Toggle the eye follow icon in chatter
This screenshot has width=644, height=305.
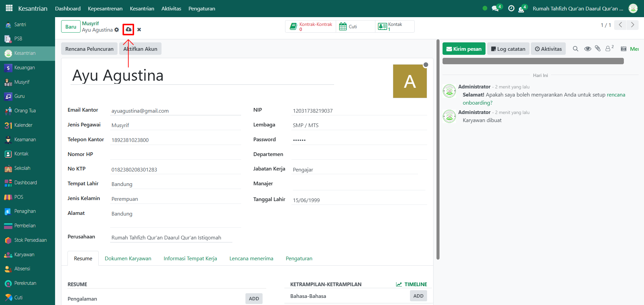point(587,49)
